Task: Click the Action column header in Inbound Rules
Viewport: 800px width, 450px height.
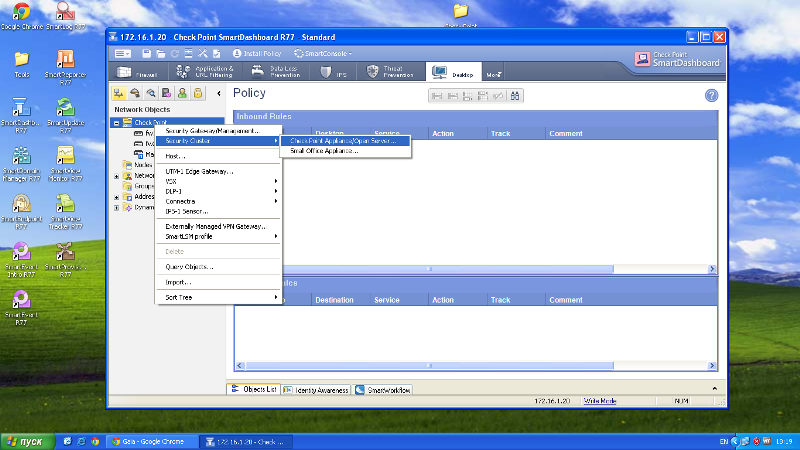Action: pyautogui.click(x=458, y=134)
